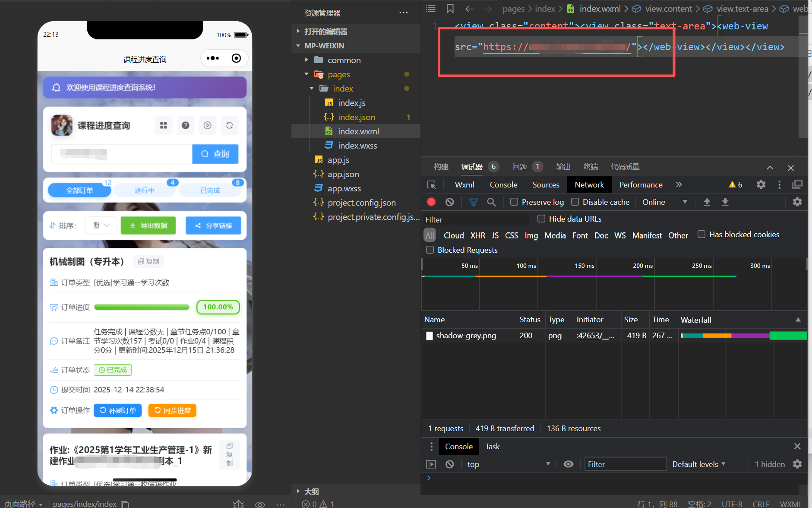The height and width of the screenshot is (508, 812).
Task: Switch to the Sources tab
Action: 546,185
